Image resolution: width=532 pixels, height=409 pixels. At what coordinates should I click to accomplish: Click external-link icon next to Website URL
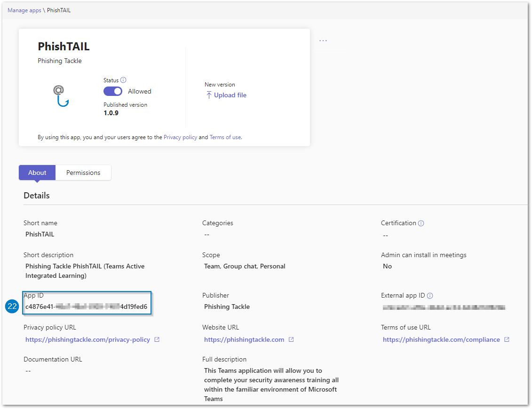(291, 339)
